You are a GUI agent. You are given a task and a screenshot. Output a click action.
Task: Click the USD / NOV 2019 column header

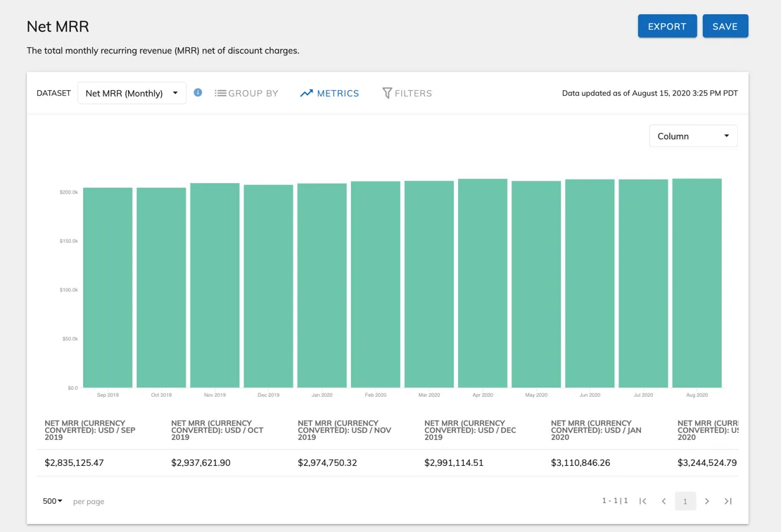coord(345,430)
